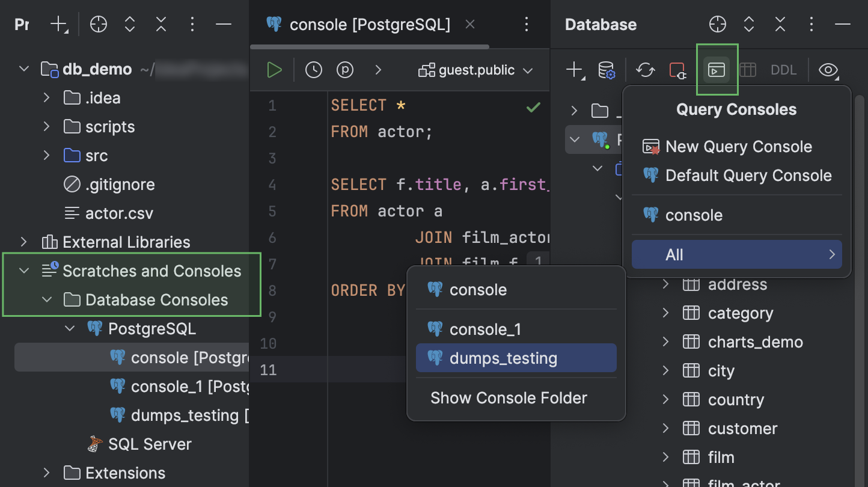Screen dimensions: 868x487
Task: Open the query execution history
Action: 313,69
